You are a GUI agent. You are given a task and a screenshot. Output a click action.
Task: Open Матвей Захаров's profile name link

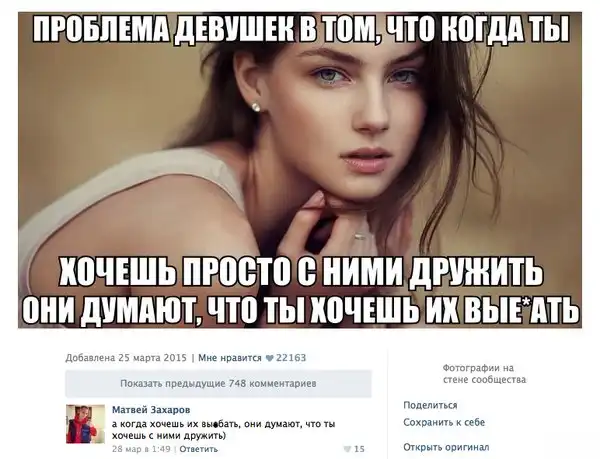tap(151, 410)
